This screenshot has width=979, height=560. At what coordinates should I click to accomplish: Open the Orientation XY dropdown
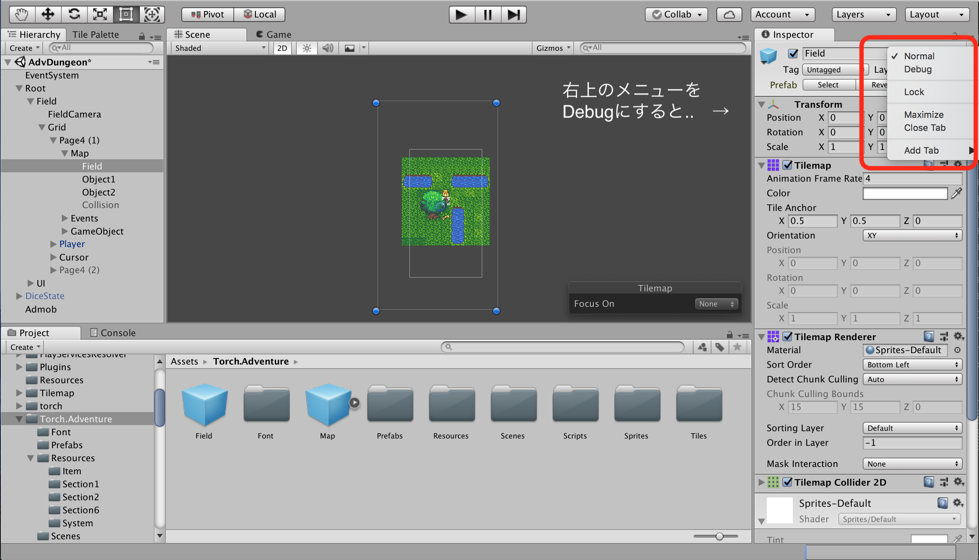912,235
